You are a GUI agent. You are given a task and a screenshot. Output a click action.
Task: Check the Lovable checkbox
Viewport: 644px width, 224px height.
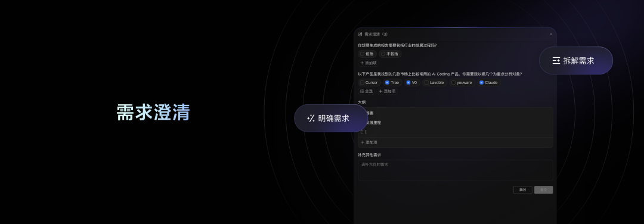click(426, 82)
